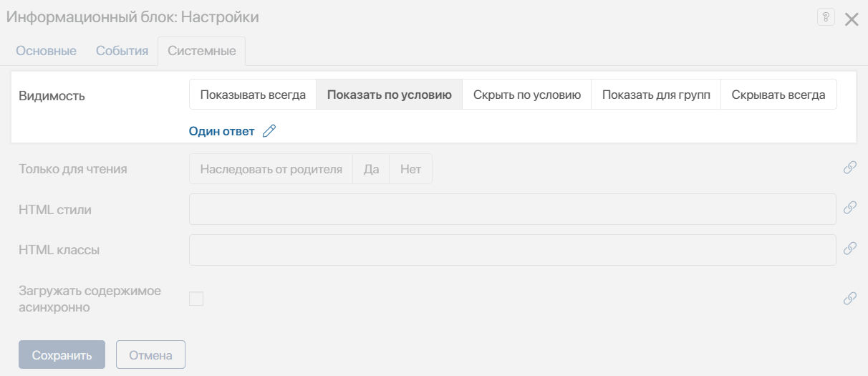Click the Отмена button
This screenshot has height=376, width=868.
pyautogui.click(x=150, y=355)
